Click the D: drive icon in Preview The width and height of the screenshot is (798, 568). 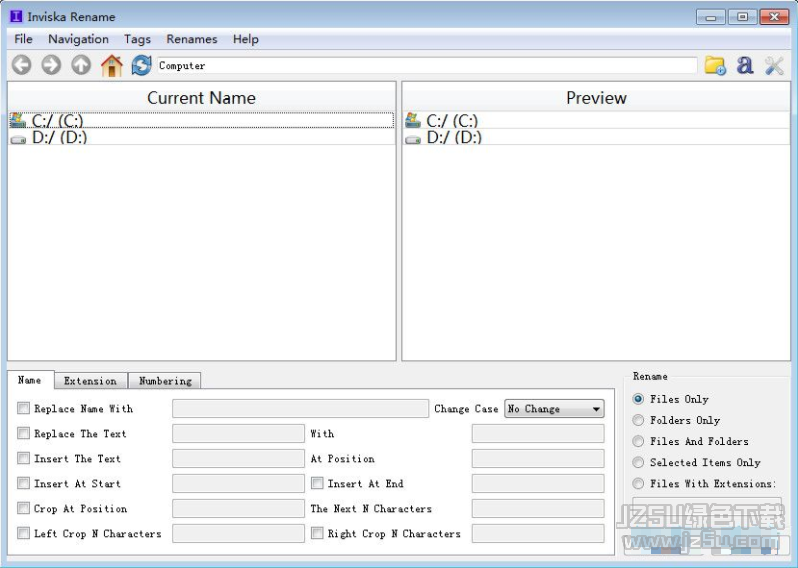[x=413, y=138]
